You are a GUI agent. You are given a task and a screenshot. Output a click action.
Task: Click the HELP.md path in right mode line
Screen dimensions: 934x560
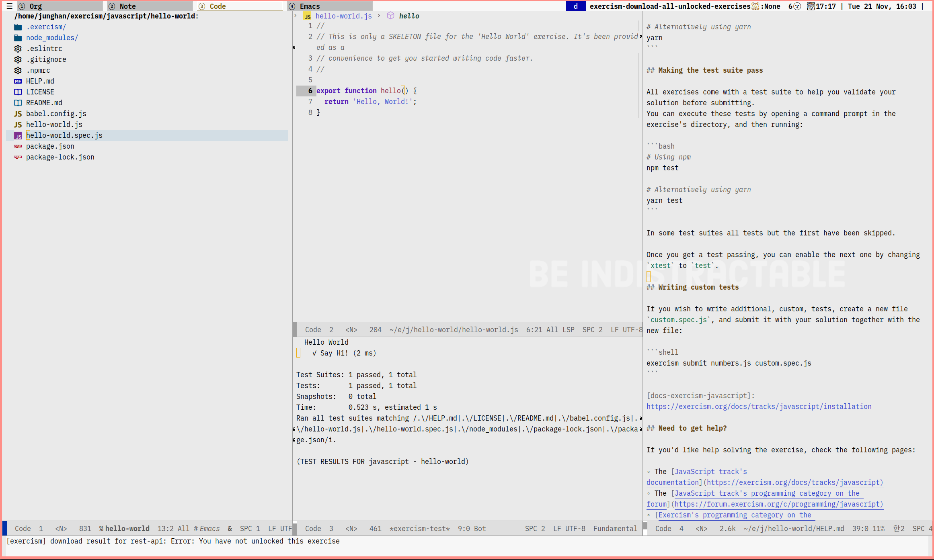coord(794,529)
